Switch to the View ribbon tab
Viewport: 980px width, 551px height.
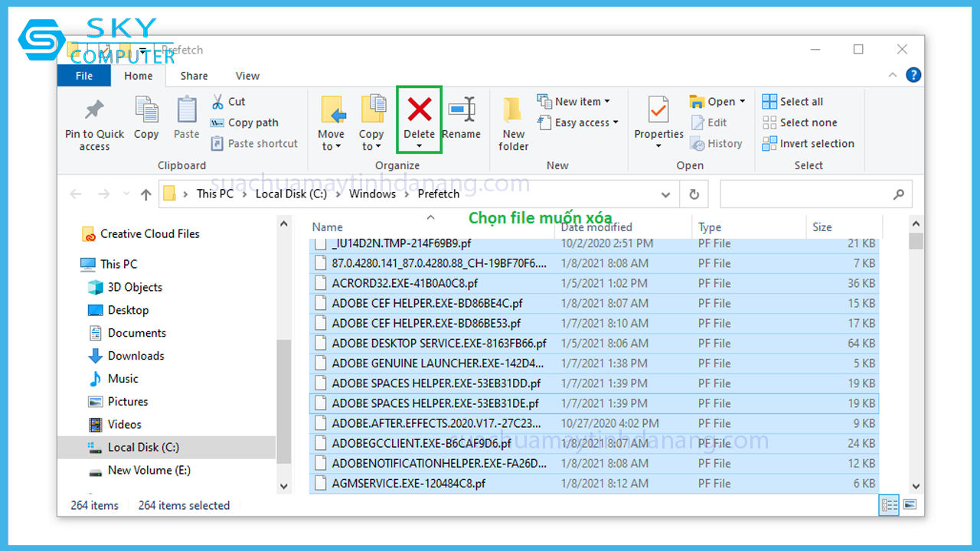247,76
